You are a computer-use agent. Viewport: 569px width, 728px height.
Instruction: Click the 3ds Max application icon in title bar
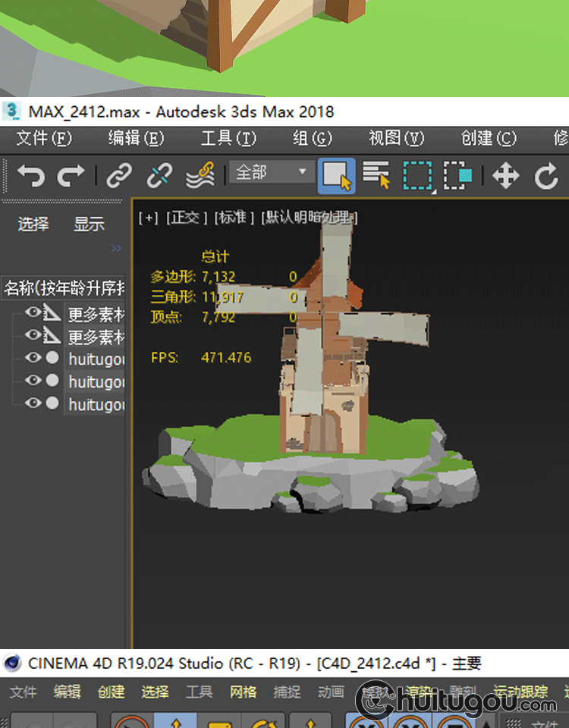click(x=12, y=111)
